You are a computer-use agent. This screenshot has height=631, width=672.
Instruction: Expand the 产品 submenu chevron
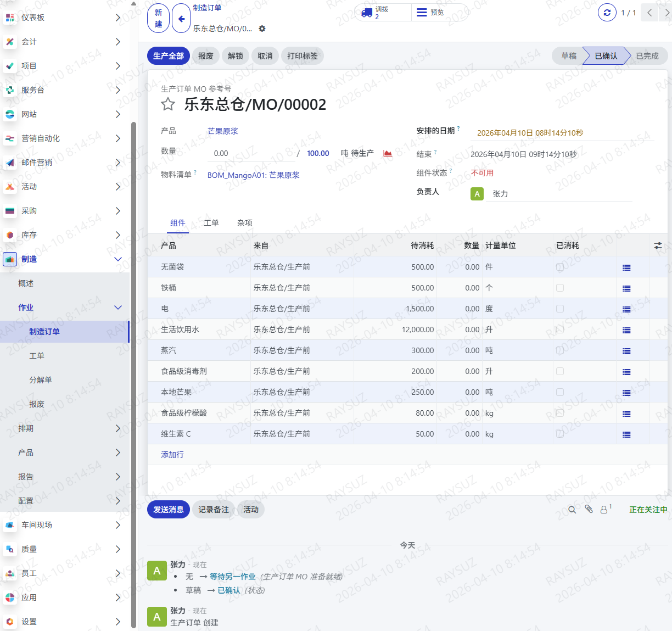118,453
